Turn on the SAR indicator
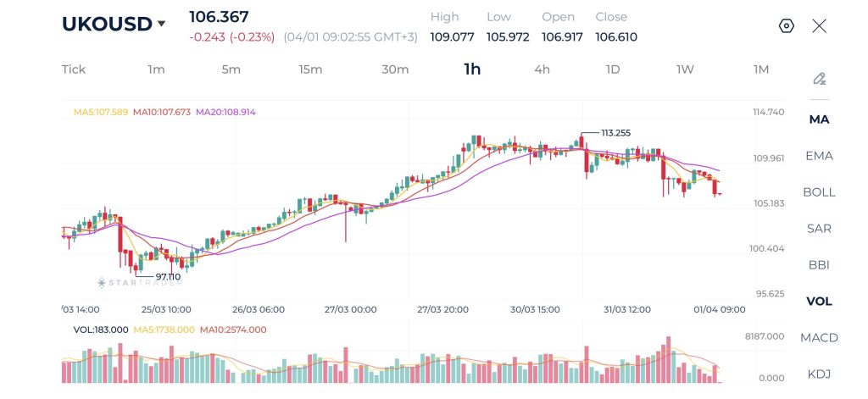The image size is (868, 399). click(819, 229)
